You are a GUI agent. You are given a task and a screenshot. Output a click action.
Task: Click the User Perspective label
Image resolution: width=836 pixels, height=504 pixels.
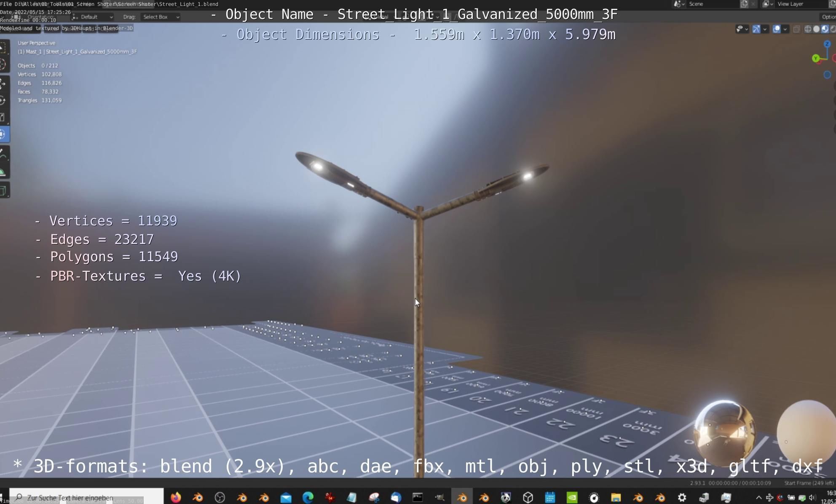tap(36, 43)
